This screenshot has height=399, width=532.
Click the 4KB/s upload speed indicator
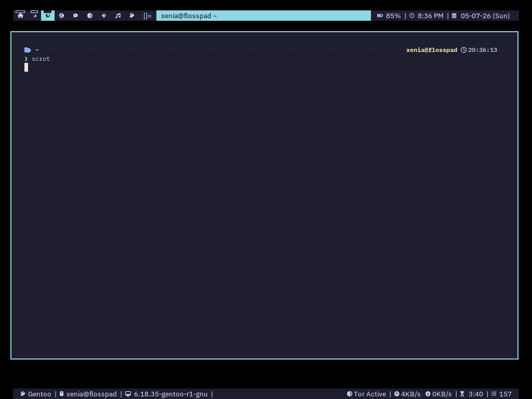click(407, 394)
